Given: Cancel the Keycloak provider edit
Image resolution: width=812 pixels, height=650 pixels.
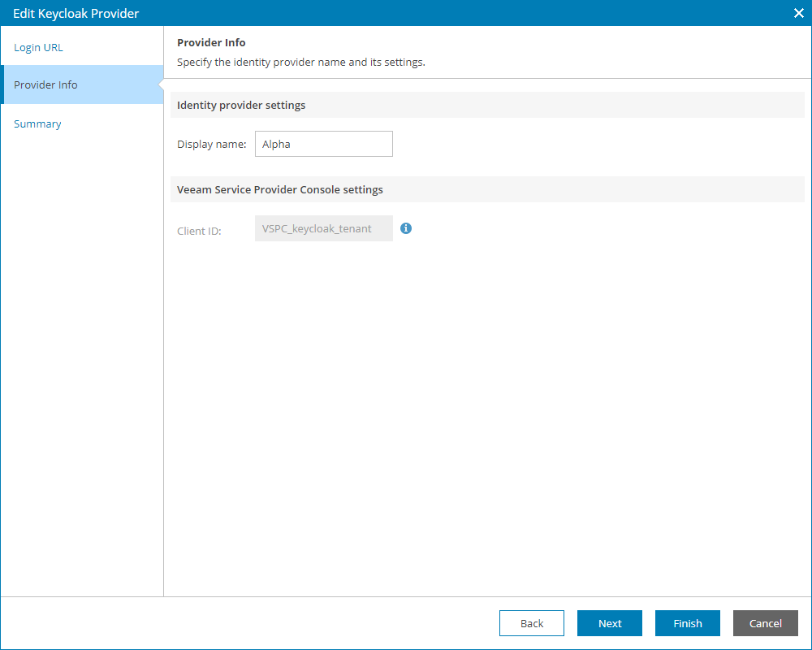Looking at the screenshot, I should (765, 623).
